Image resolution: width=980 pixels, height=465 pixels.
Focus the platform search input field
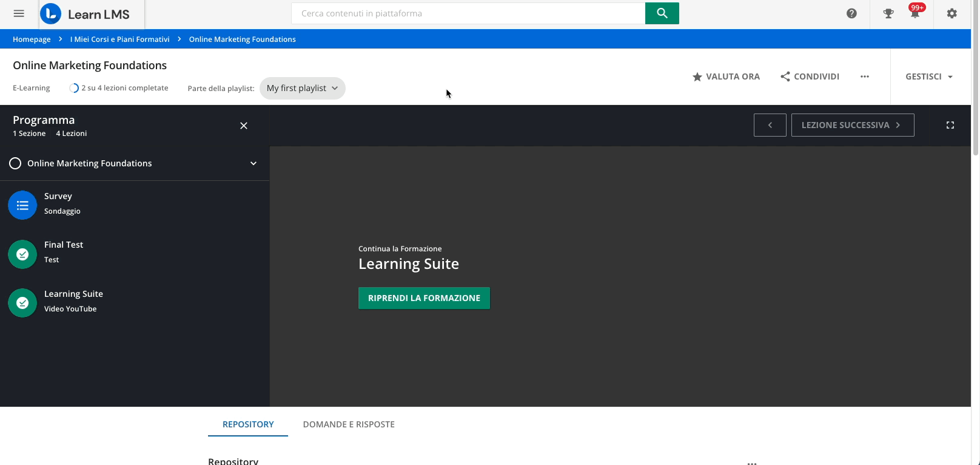click(x=468, y=13)
